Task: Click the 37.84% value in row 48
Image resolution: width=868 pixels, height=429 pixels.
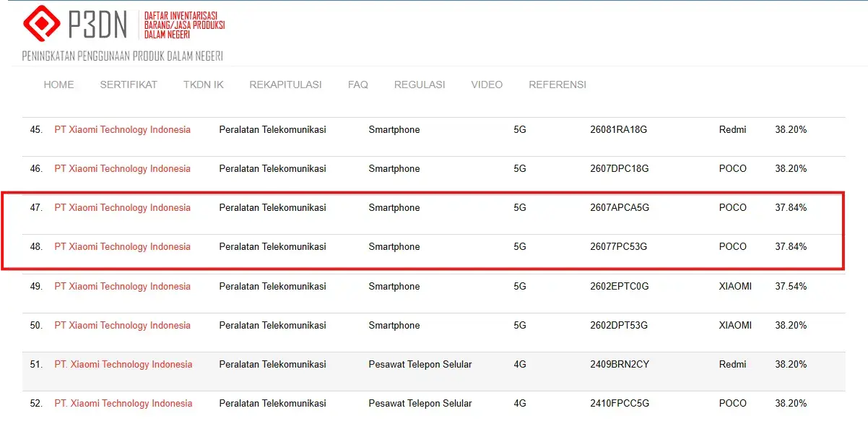Action: coord(791,247)
